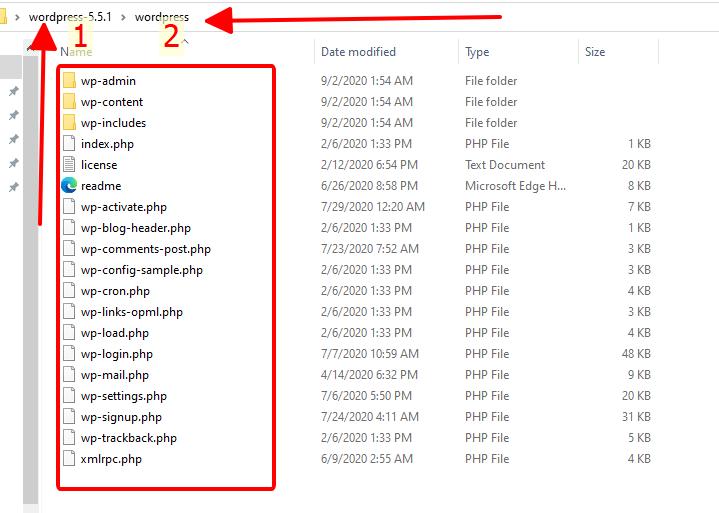
Task: Click Text Document type of license
Action: point(505,165)
